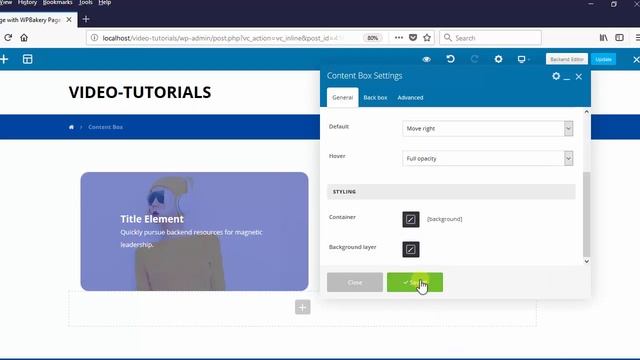Open the browser library icon
This screenshot has height=360, width=640.
(604, 38)
